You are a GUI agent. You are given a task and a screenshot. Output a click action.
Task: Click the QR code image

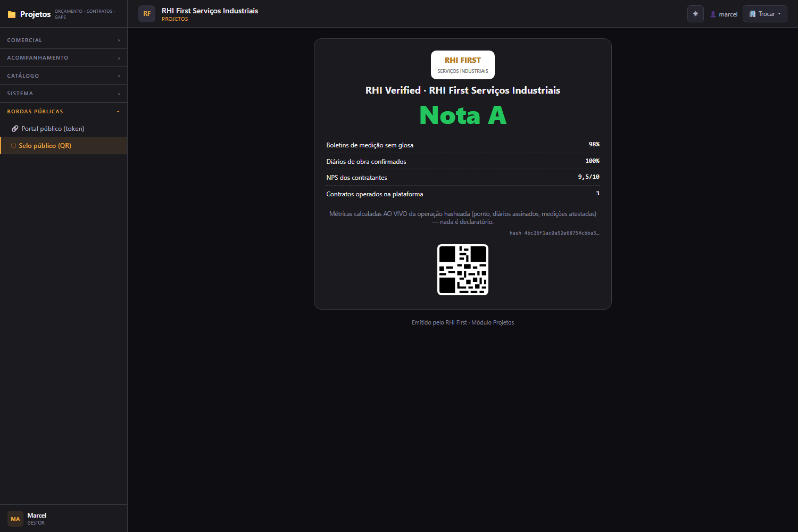click(463, 270)
